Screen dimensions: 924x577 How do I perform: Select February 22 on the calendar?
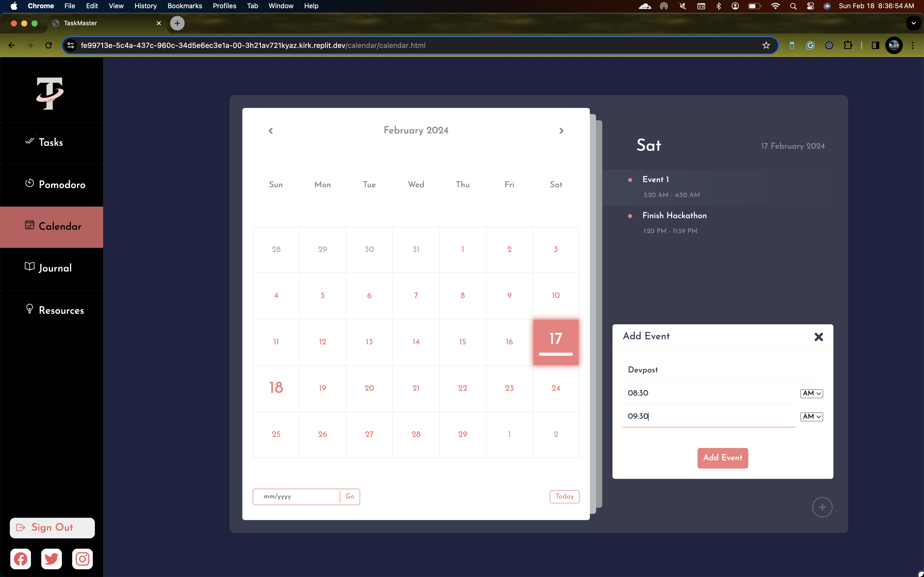click(462, 388)
